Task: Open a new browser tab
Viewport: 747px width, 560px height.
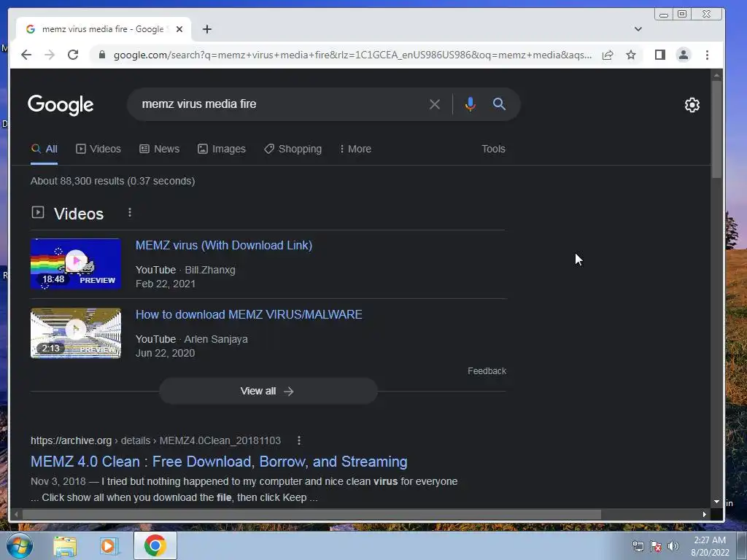Action: 206,29
